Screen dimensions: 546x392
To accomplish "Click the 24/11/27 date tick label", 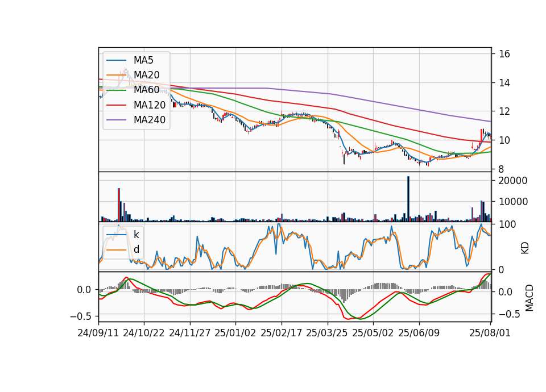I will coord(190,333).
